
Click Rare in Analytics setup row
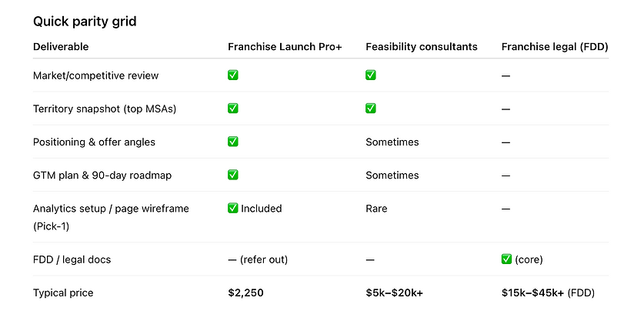376,209
